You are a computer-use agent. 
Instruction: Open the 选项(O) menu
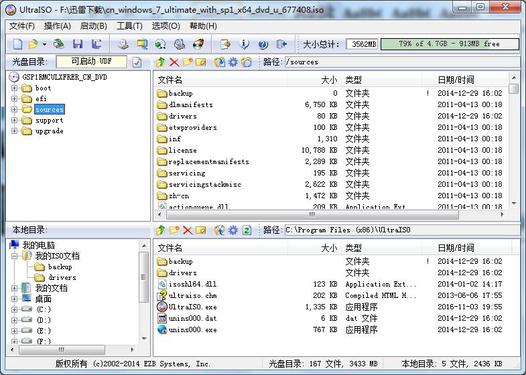pos(166,26)
